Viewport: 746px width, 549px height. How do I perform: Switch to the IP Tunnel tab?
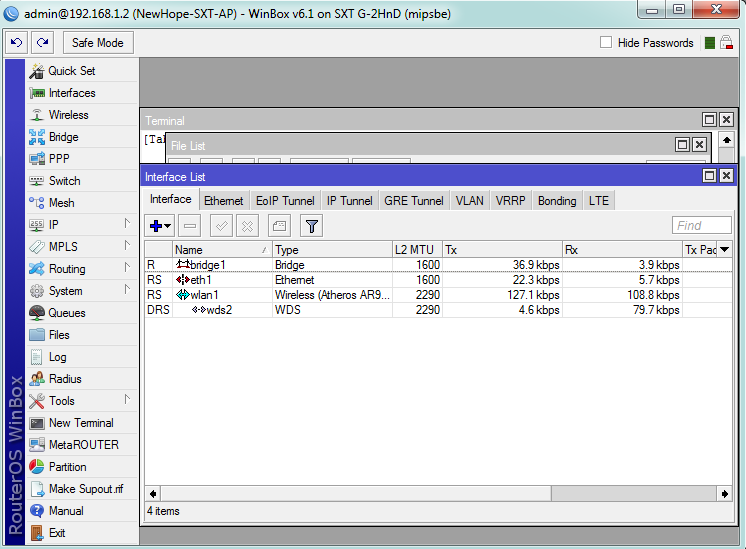pyautogui.click(x=350, y=201)
